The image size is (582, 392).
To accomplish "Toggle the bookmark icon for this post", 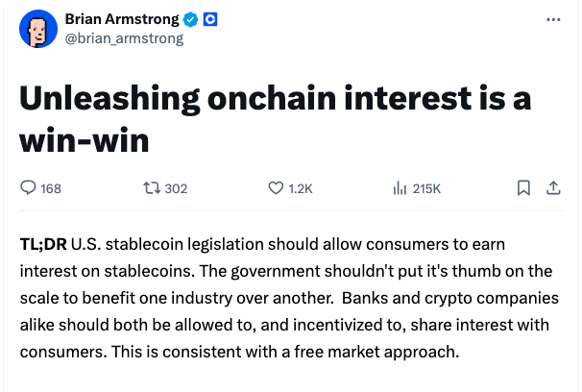I will (523, 188).
